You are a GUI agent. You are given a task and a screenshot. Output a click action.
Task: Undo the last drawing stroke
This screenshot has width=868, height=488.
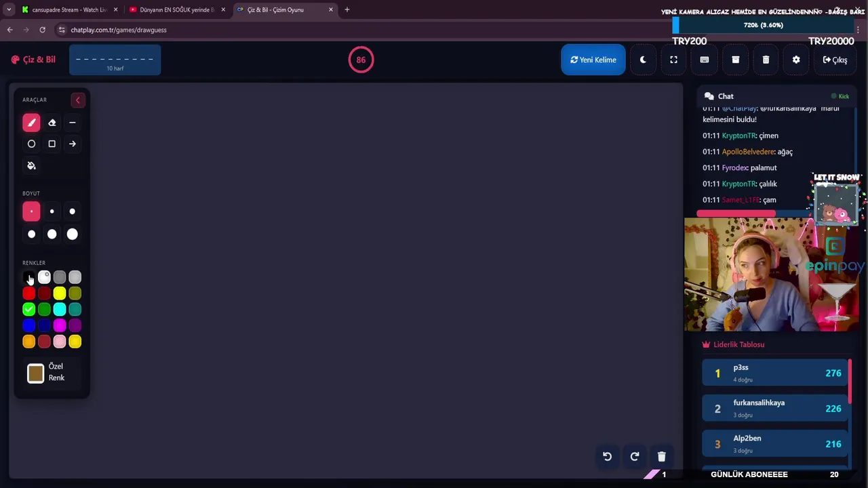tap(607, 457)
